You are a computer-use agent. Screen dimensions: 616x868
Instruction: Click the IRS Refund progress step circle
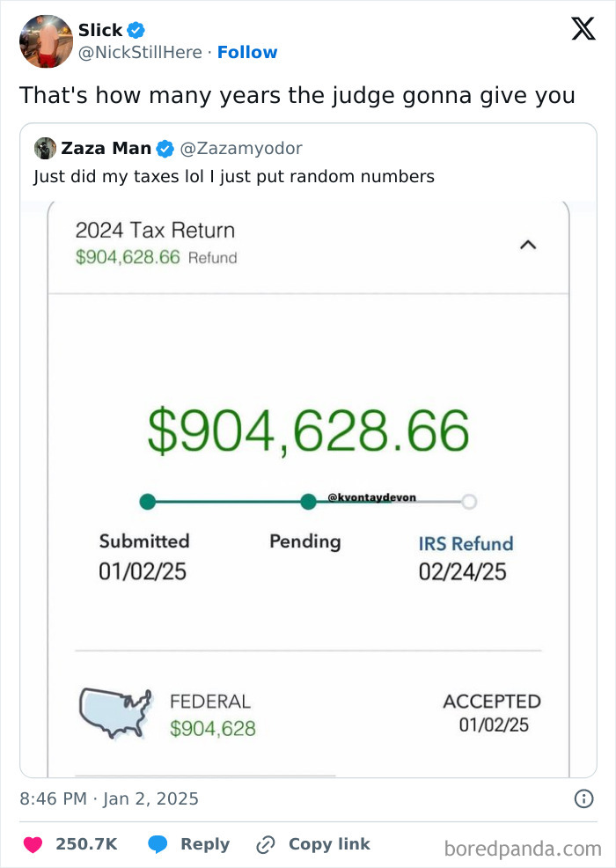469,502
